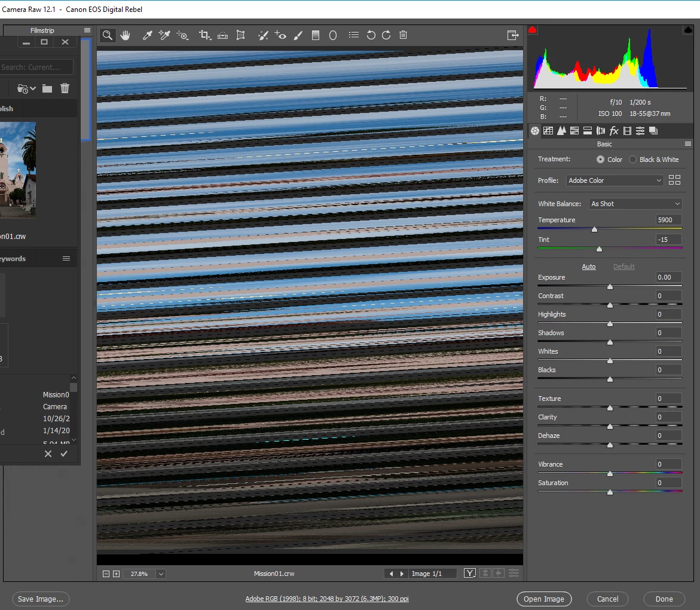Toggle the shadow clipping warning in histogram
Image resolution: width=700 pixels, height=610 pixels.
[533, 30]
